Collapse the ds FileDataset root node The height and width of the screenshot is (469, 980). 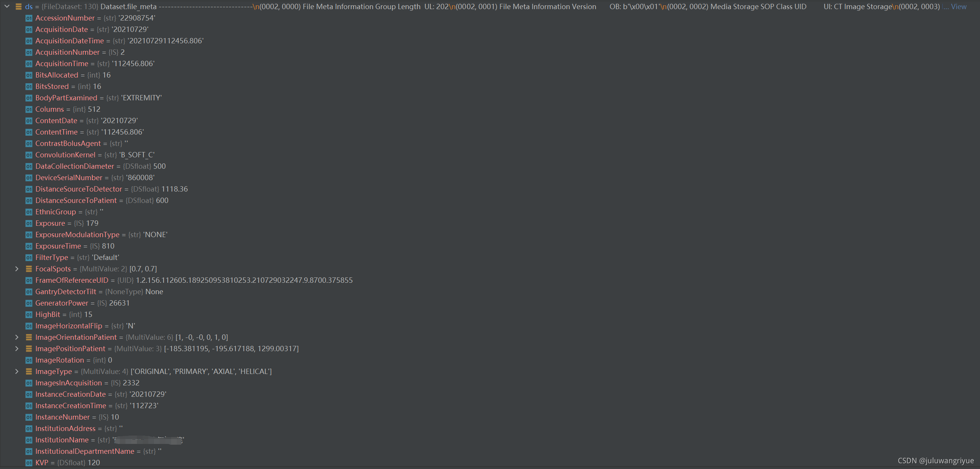[7, 6]
